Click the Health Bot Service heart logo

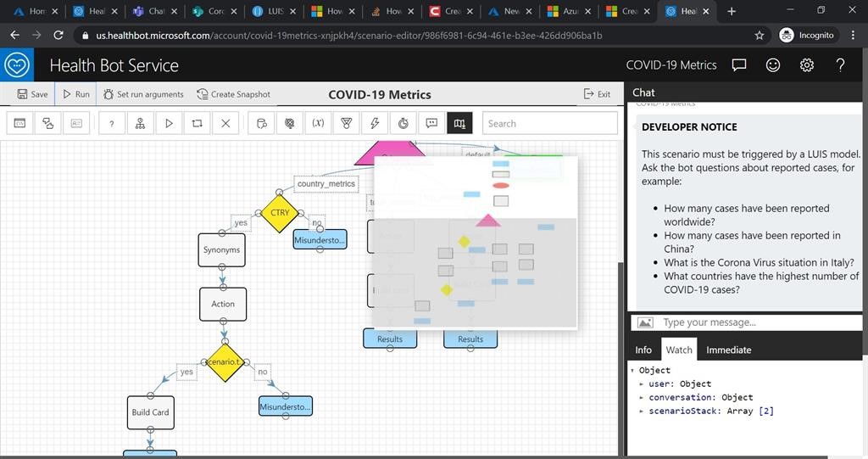tap(17, 64)
